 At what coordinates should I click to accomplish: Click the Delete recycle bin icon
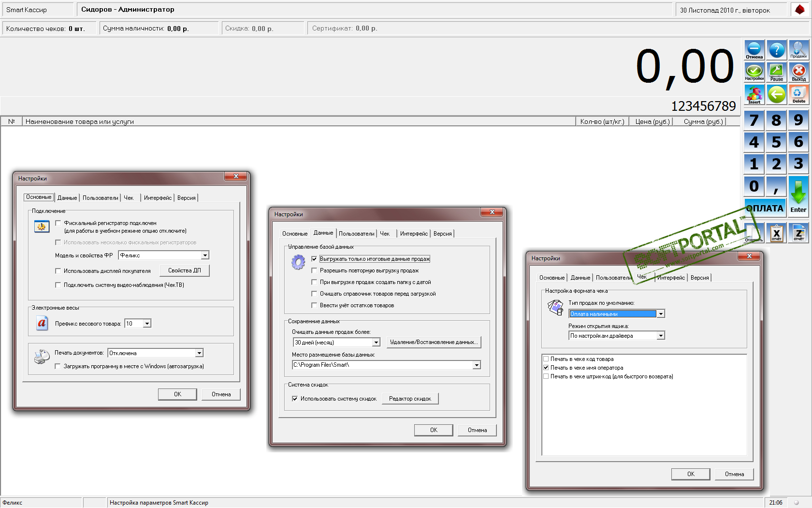[x=799, y=95]
